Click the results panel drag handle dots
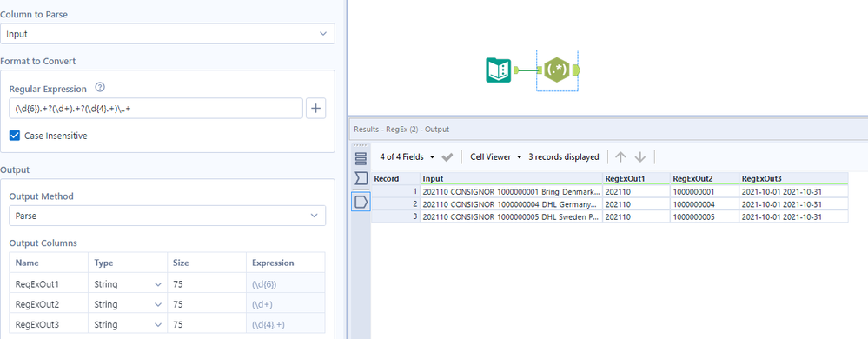Screen dimensions: 868x339 pos(361,146)
